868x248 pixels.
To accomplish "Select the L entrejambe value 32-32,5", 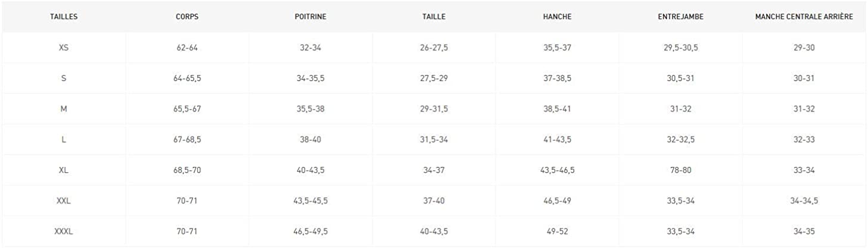I will [680, 139].
